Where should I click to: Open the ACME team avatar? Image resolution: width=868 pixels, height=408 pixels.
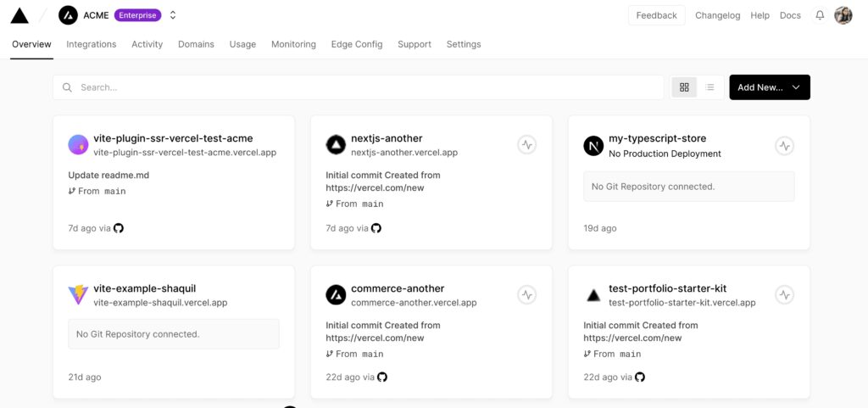pyautogui.click(x=68, y=15)
